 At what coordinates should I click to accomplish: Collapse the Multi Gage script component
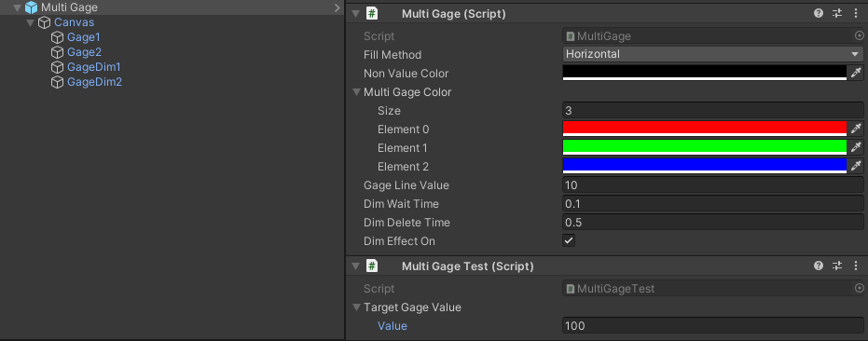pos(355,14)
